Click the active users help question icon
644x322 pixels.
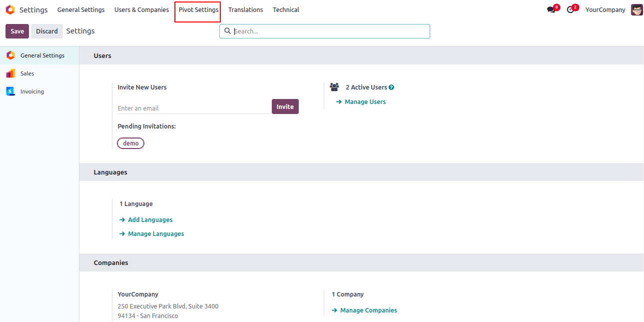(391, 87)
